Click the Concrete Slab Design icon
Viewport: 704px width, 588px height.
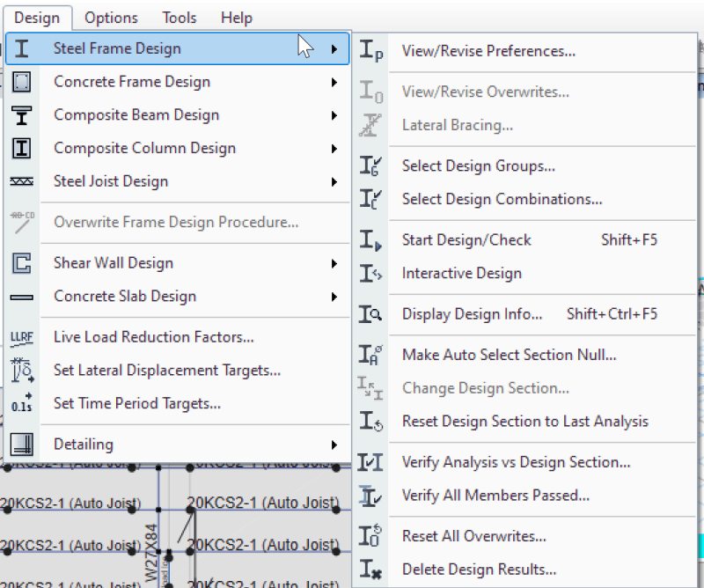21,297
